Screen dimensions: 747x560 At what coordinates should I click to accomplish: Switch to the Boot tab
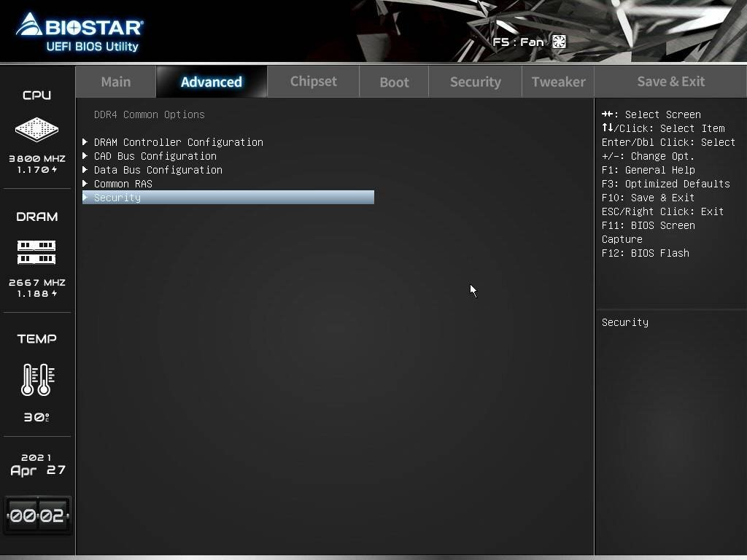pyautogui.click(x=394, y=81)
